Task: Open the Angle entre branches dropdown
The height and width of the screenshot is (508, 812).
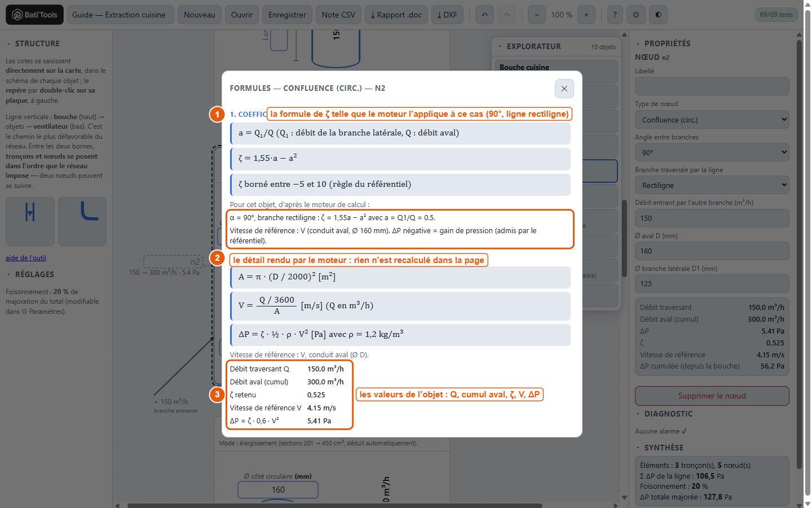Action: [712, 152]
